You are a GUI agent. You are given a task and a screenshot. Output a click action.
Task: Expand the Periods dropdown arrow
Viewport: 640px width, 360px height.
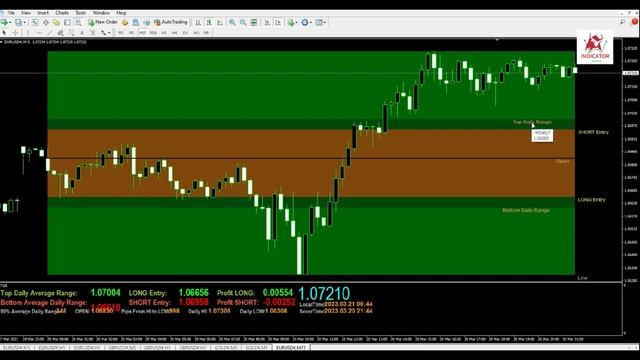[x=311, y=22]
